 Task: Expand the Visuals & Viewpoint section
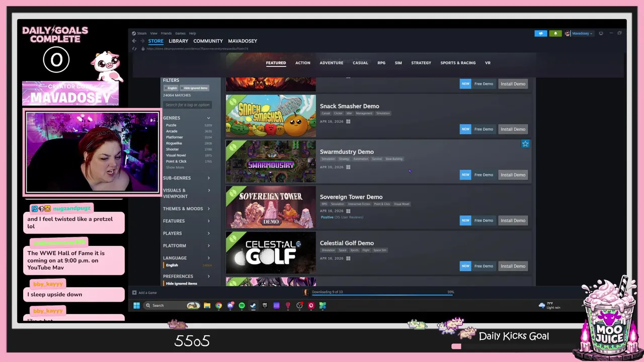tap(187, 193)
